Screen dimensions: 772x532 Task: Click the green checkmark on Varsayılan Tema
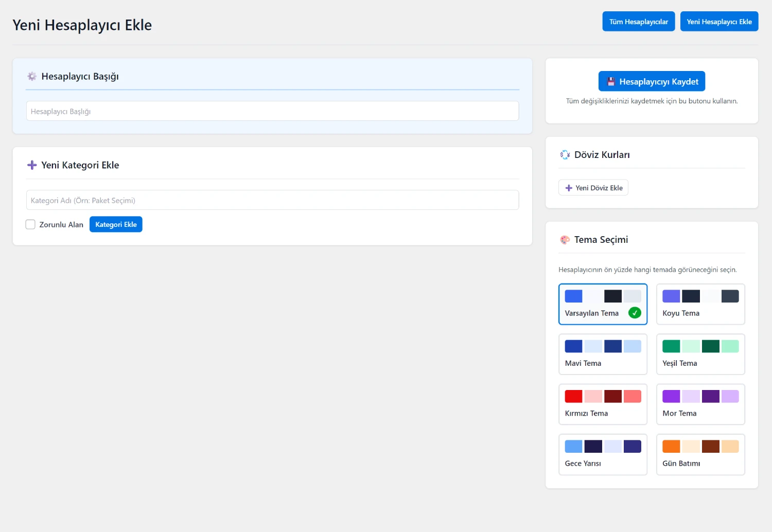[635, 313]
